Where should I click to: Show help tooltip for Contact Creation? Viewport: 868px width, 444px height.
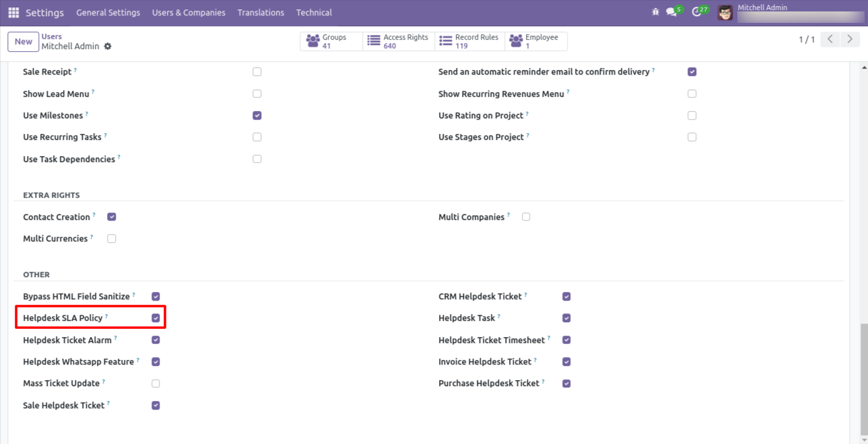[94, 215]
